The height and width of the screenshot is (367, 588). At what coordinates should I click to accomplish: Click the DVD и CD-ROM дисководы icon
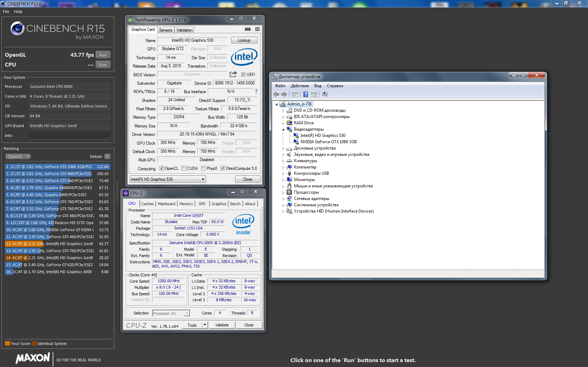[289, 110]
